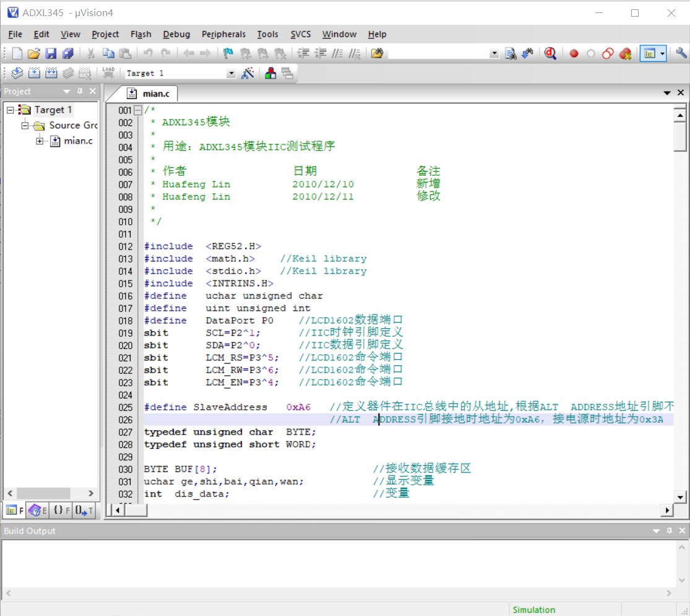Click the Cut scissors icon
The height and width of the screenshot is (616, 690).
tap(91, 53)
